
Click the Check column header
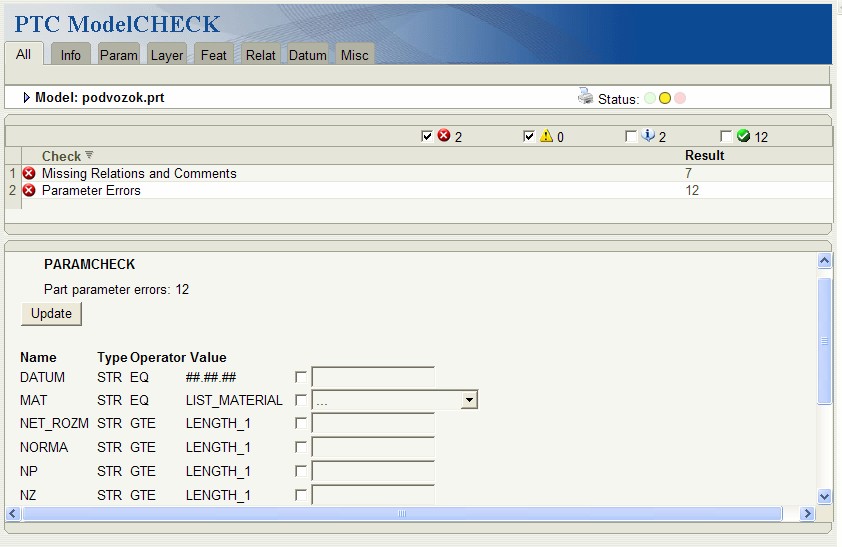pyautogui.click(x=61, y=156)
